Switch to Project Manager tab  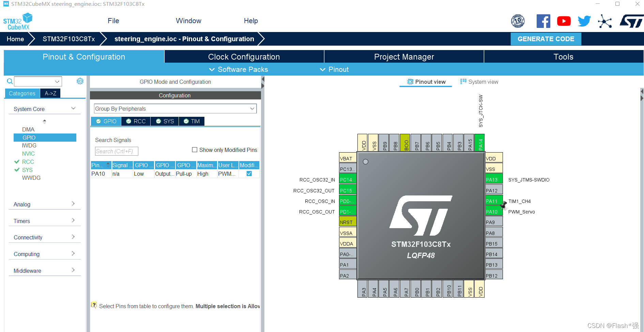pyautogui.click(x=404, y=57)
